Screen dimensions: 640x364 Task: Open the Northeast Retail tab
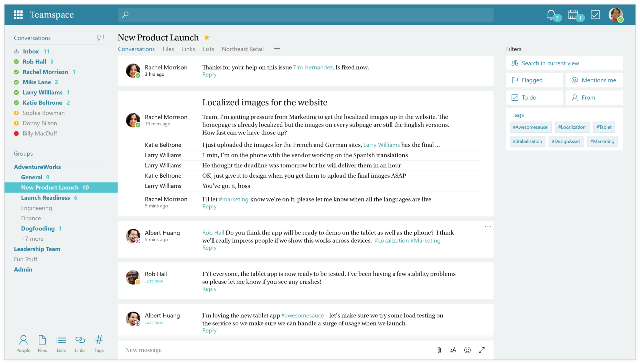(242, 49)
